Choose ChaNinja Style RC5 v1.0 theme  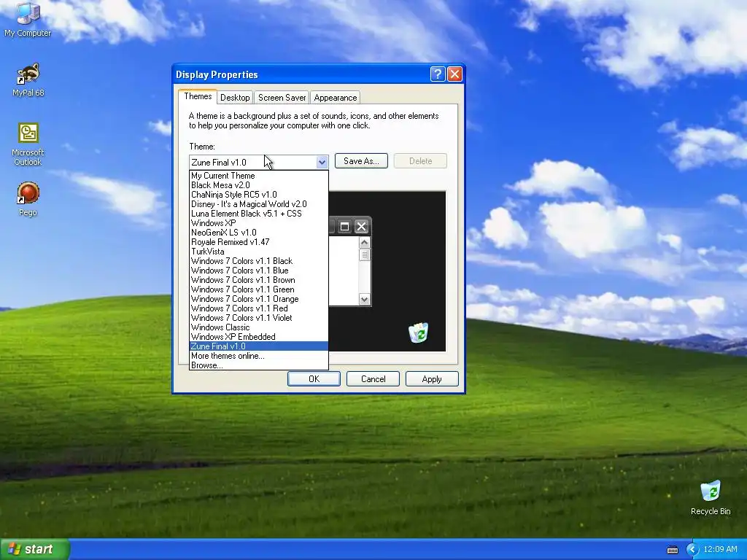point(259,195)
